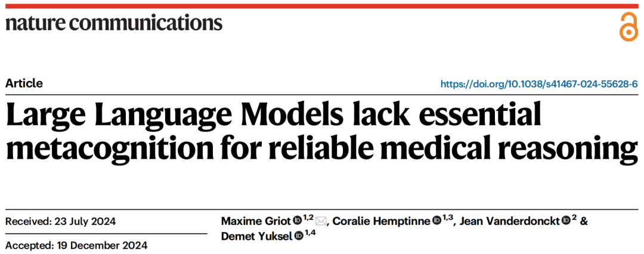
Task: Select author name Jean Vanderdonckt
Action: click(x=509, y=222)
